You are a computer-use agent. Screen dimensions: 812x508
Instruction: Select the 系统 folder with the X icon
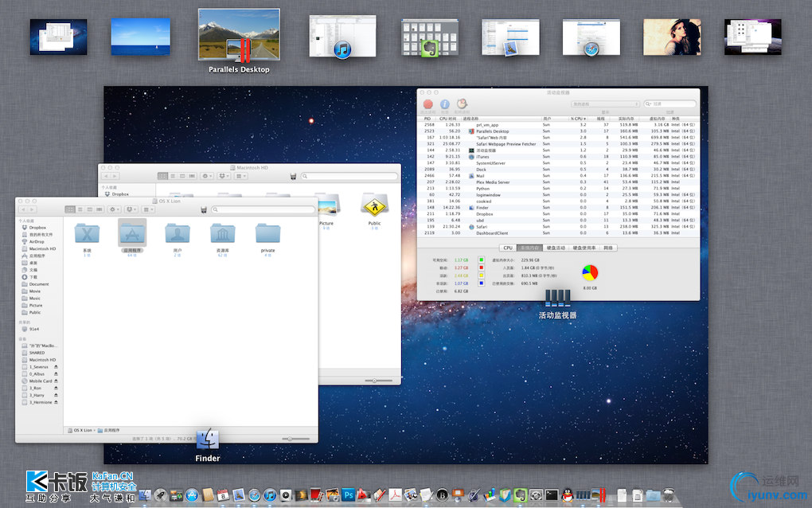click(x=87, y=233)
